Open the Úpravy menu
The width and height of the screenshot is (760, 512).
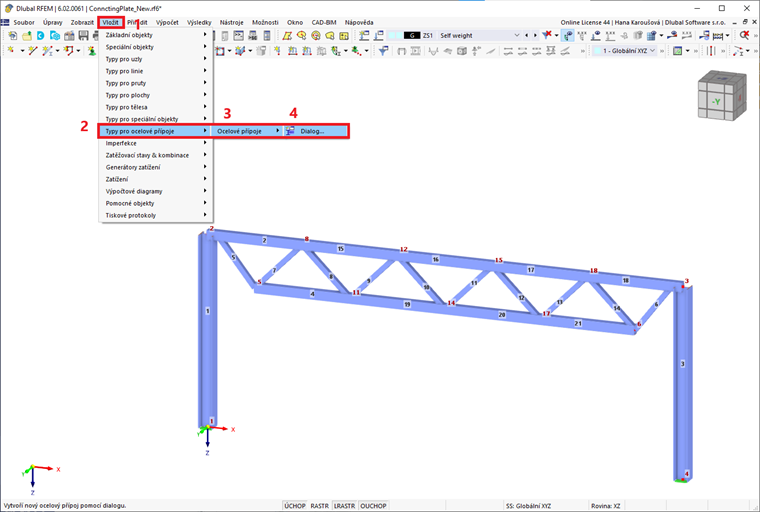[x=52, y=22]
